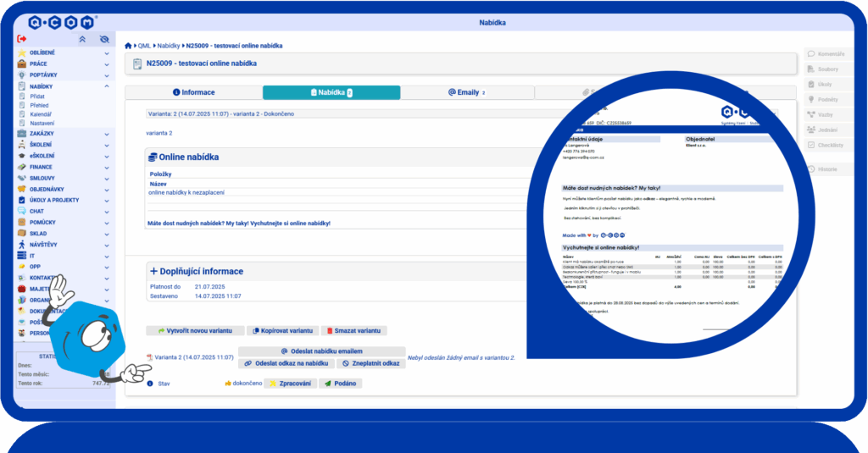Click Nabídky in the breadcrumb
Viewport: 868px width, 453px height.
[x=169, y=46]
